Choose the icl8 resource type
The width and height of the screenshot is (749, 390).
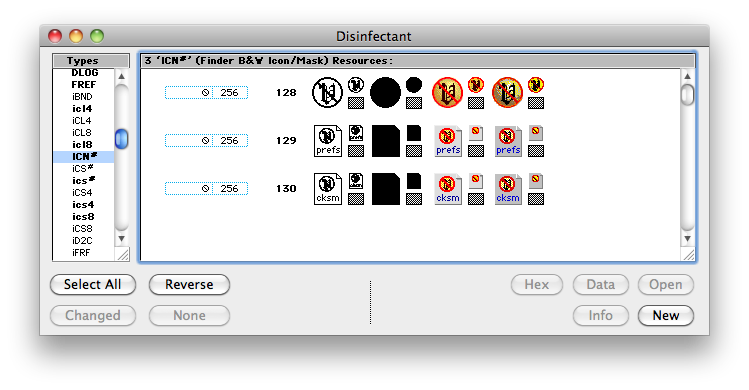point(84,144)
